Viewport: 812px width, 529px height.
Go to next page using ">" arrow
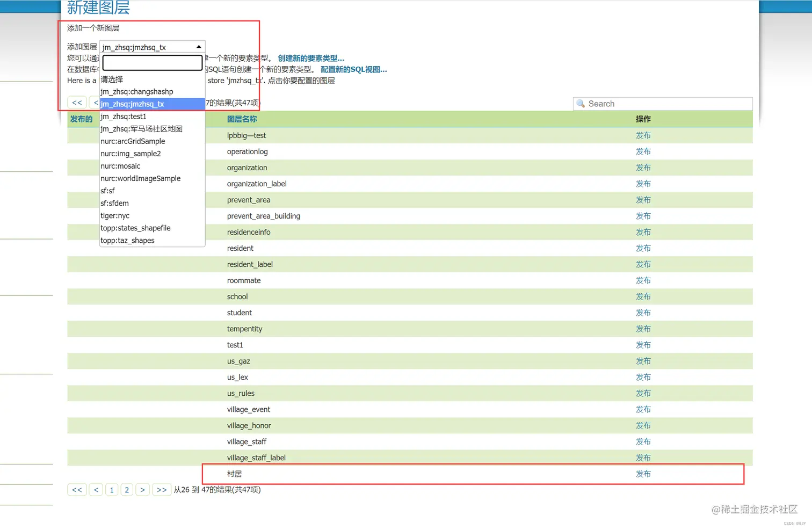(x=142, y=489)
